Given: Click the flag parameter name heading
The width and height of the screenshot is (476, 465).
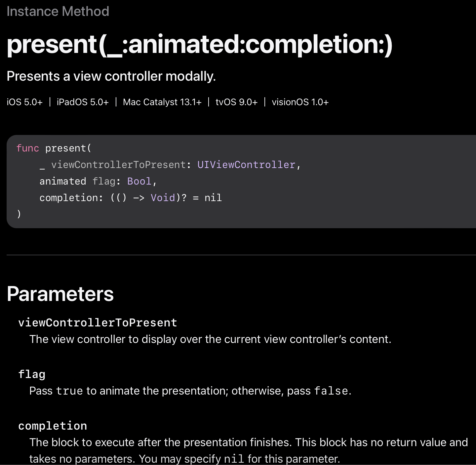Looking at the screenshot, I should click(32, 374).
